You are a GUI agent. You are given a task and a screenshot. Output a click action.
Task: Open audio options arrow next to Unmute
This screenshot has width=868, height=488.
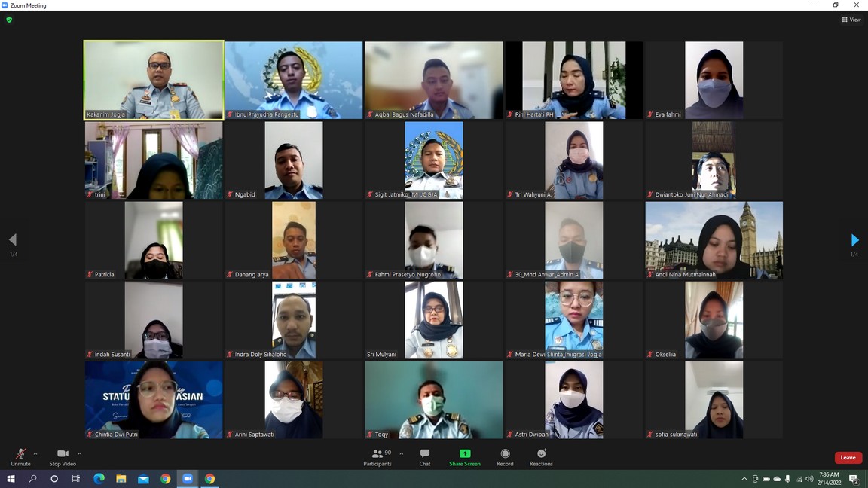pos(35,453)
